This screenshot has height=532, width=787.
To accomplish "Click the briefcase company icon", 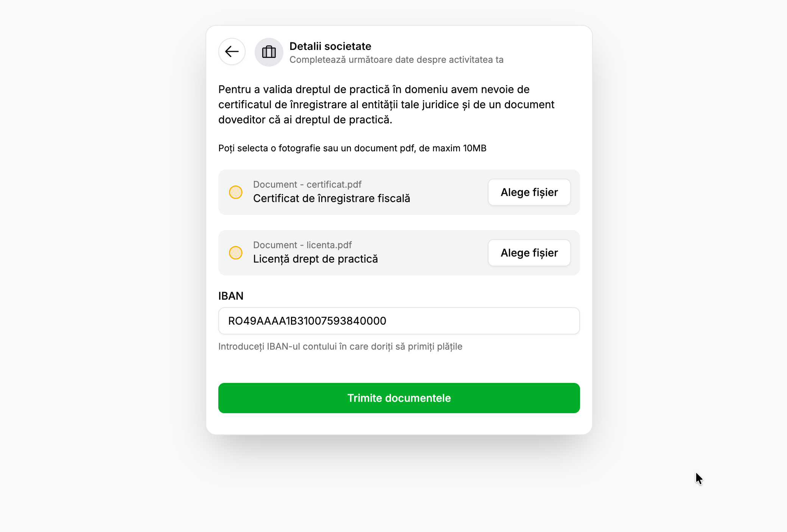I will point(269,52).
